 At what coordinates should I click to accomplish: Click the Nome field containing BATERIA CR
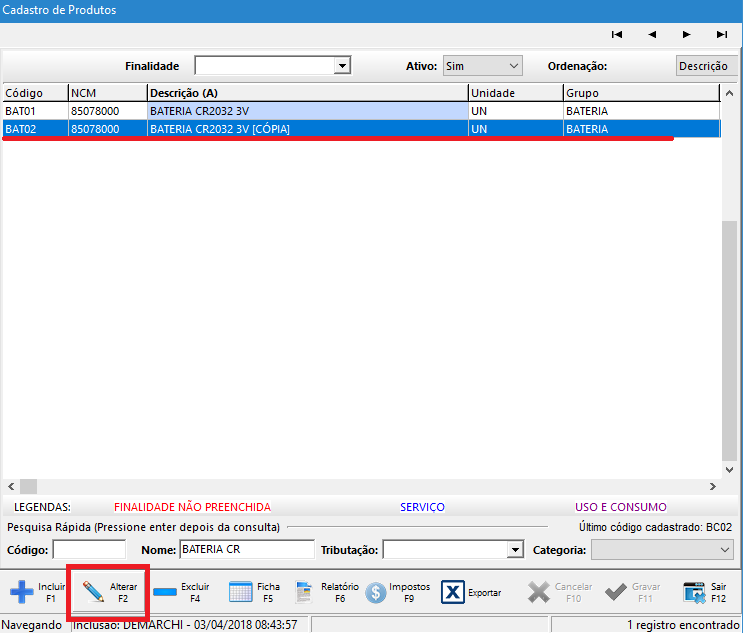(x=247, y=550)
